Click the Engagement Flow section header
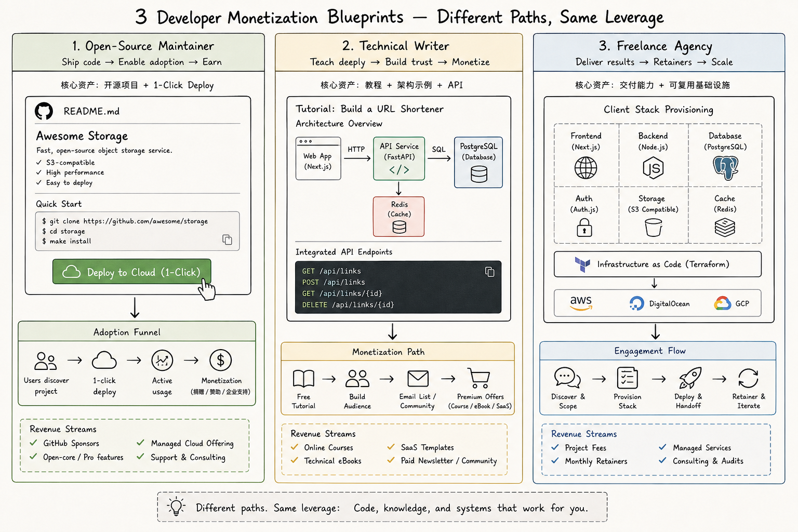Image resolution: width=798 pixels, height=532 pixels. coord(658,351)
